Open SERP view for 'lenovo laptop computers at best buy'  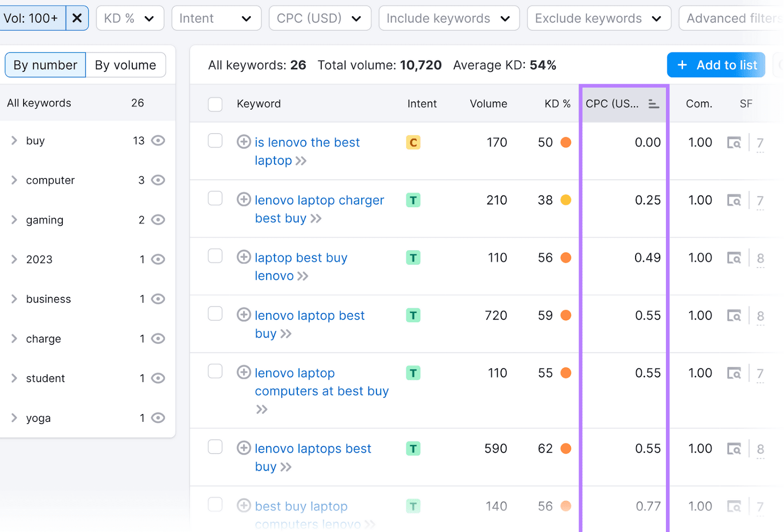(x=734, y=373)
